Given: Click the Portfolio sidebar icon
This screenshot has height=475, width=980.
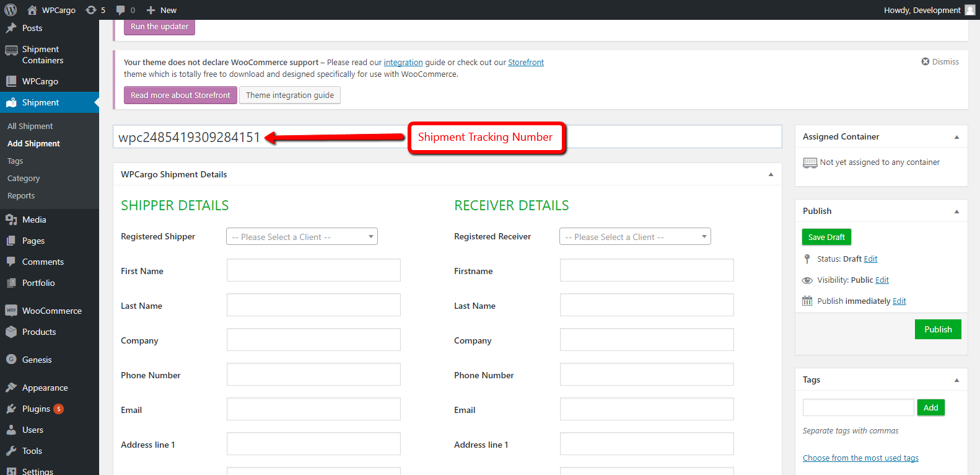Looking at the screenshot, I should click(x=11, y=283).
